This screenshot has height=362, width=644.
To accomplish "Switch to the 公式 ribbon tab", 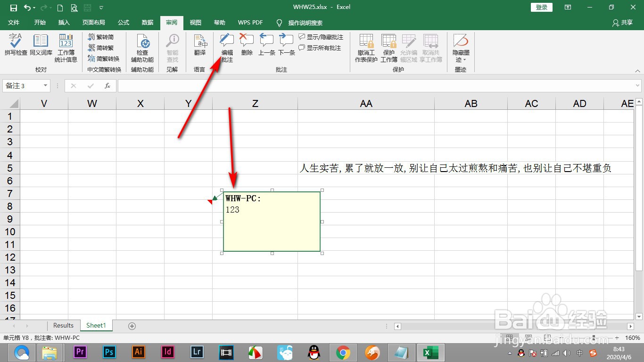I will pyautogui.click(x=124, y=23).
